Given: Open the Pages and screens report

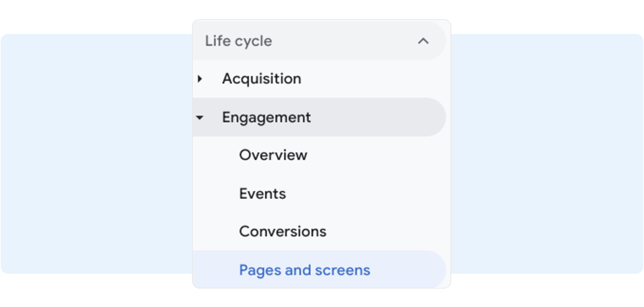Looking at the screenshot, I should pos(304,270).
